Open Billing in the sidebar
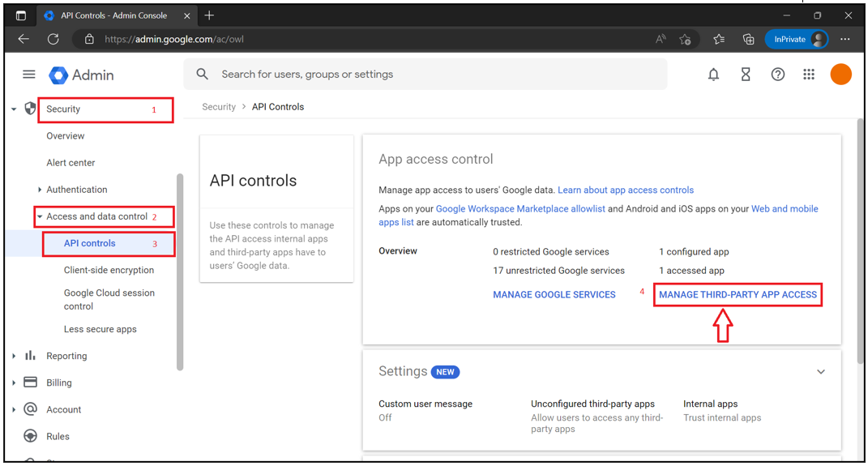868x466 pixels. [58, 383]
